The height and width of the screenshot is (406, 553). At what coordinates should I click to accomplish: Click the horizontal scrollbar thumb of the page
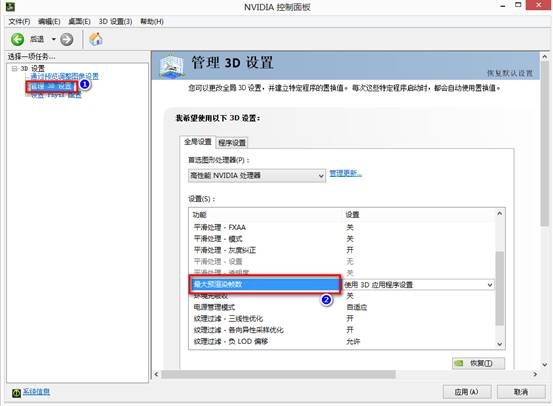coord(278,374)
